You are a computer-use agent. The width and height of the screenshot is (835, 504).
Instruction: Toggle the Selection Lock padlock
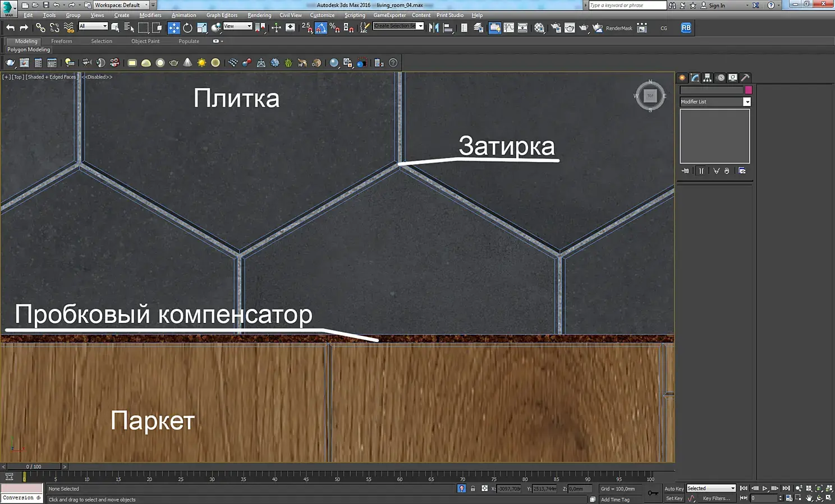click(472, 489)
